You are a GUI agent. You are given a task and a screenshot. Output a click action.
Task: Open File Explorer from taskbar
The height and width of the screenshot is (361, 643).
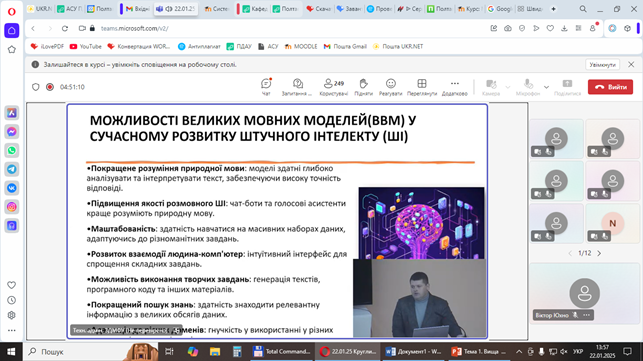(x=215, y=352)
